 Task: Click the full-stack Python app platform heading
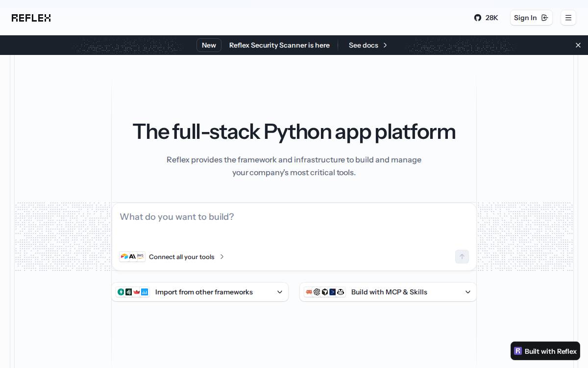point(294,131)
